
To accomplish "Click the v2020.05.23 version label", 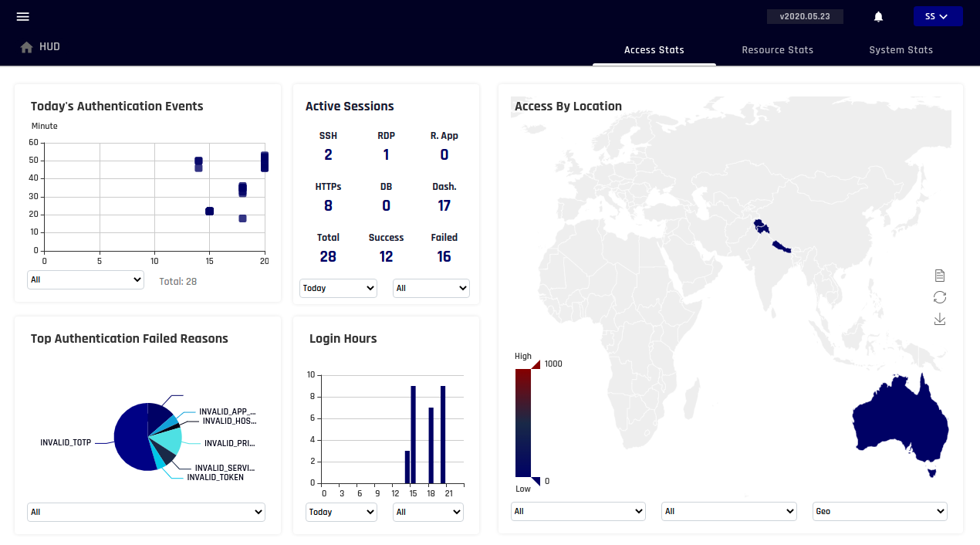I will pos(805,16).
